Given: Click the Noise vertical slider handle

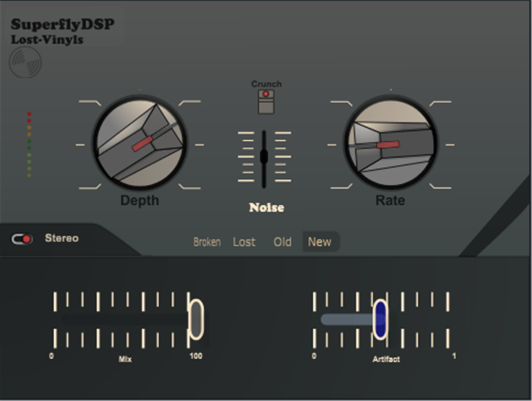Looking at the screenshot, I should point(264,156).
